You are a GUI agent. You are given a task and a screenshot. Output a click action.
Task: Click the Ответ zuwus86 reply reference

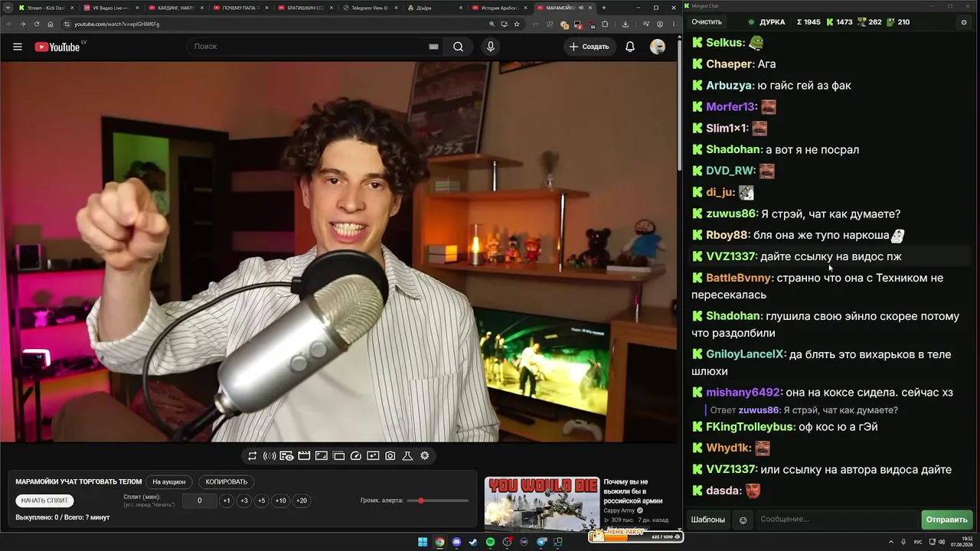804,410
